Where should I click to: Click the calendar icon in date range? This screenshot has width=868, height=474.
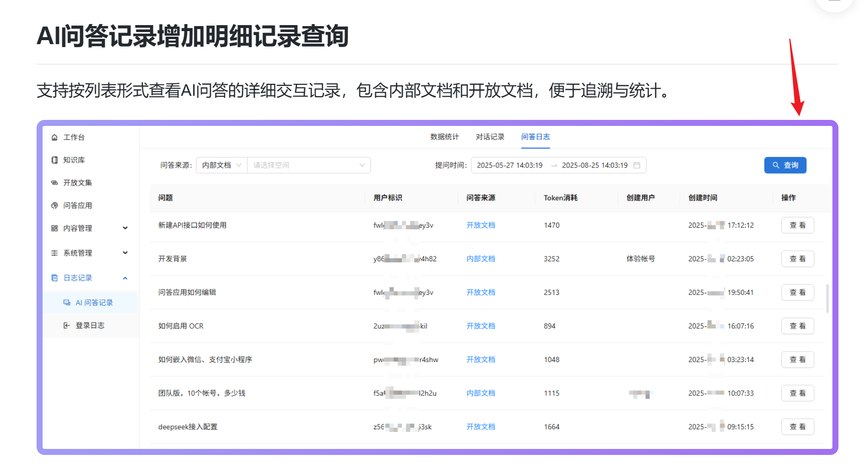point(637,166)
